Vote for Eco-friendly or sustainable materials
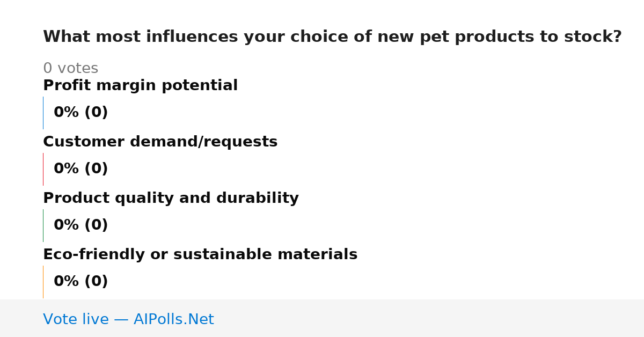 (x=200, y=255)
